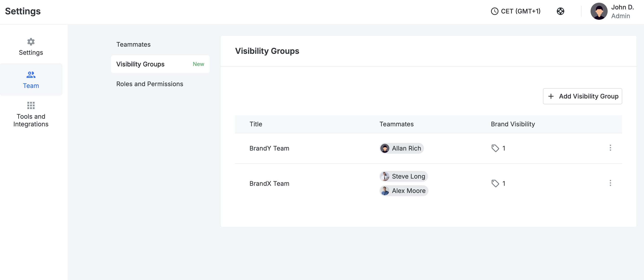This screenshot has width=644, height=280.
Task: Open the BrandX Team row title
Action: [x=269, y=183]
